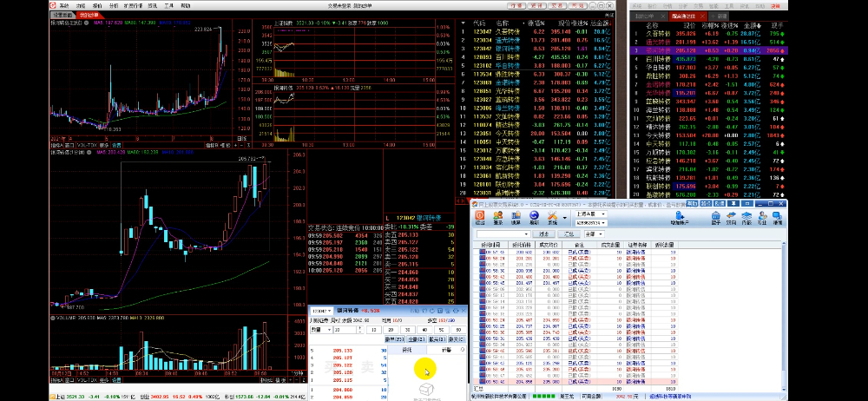
Task: Click the exit icon in the trading window toolbar
Action: 479,217
